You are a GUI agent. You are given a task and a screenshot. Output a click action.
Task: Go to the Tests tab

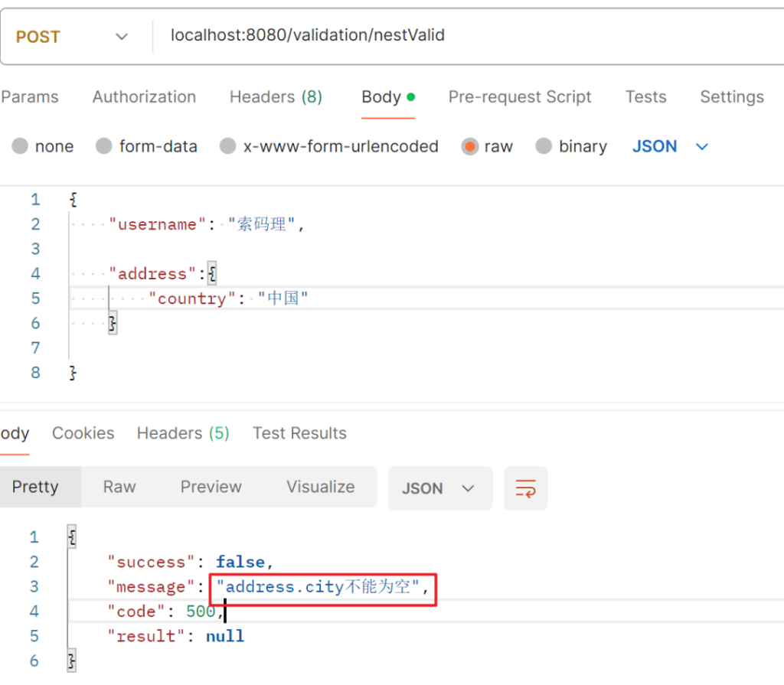point(645,97)
